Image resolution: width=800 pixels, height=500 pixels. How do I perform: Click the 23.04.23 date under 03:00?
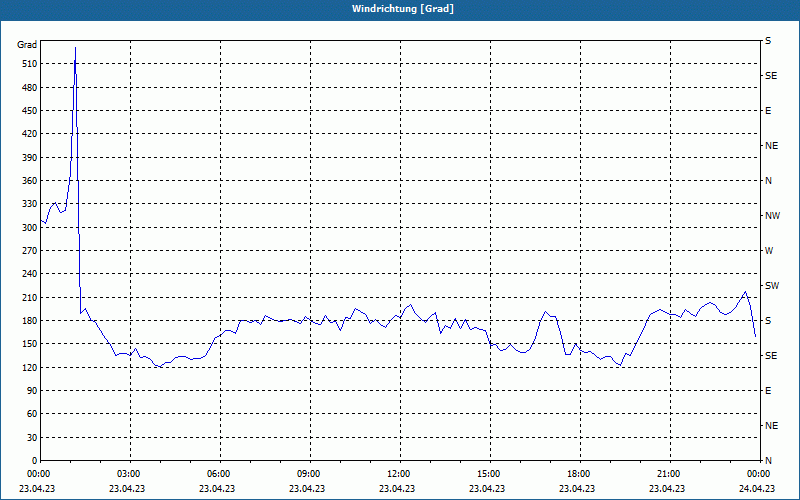pos(127,489)
